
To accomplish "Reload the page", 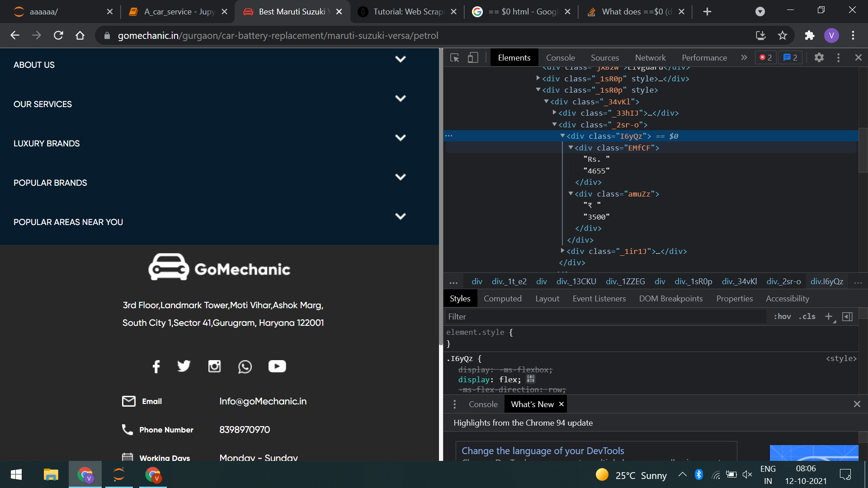I will tap(58, 35).
